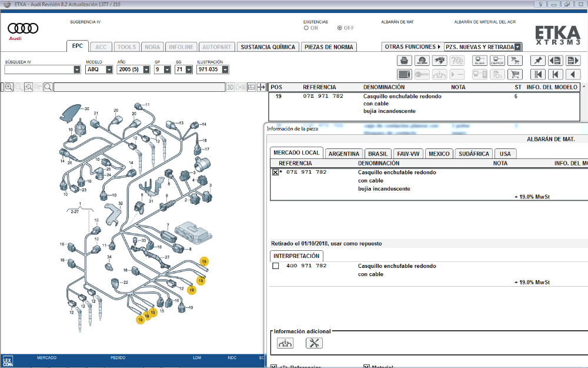Expand the OTRAS FUNCIONES menu
Image resolution: width=588 pixels, height=368 pixels.
[413, 47]
